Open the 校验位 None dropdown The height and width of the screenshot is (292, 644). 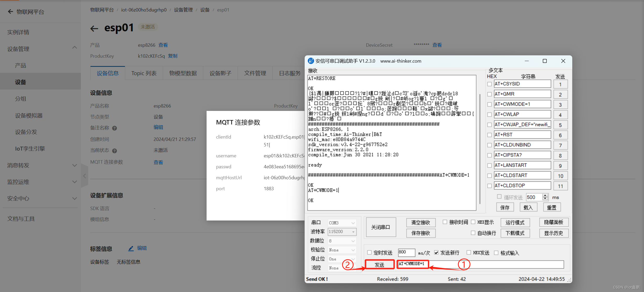coord(342,250)
